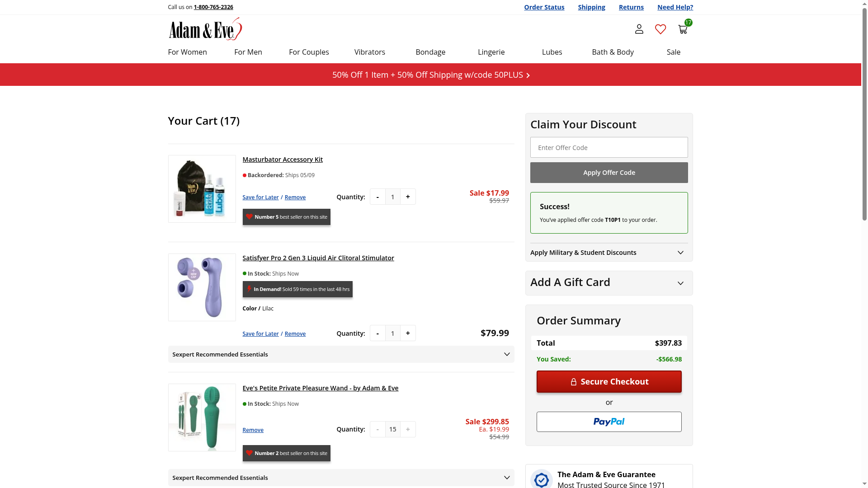Screen dimensions: 868x488
Task: Expand Apply Military & Student Discounts
Action: [x=609, y=253]
